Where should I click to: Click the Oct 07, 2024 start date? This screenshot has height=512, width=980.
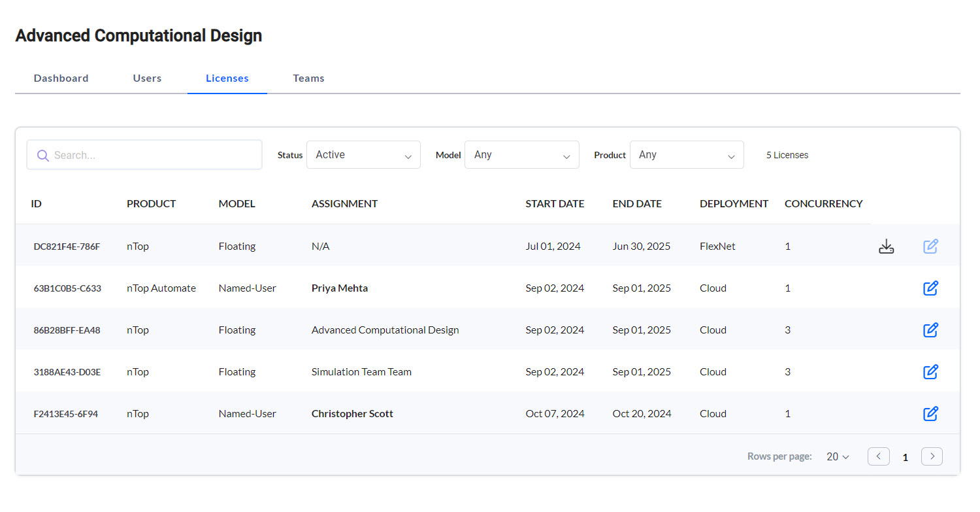555,414
